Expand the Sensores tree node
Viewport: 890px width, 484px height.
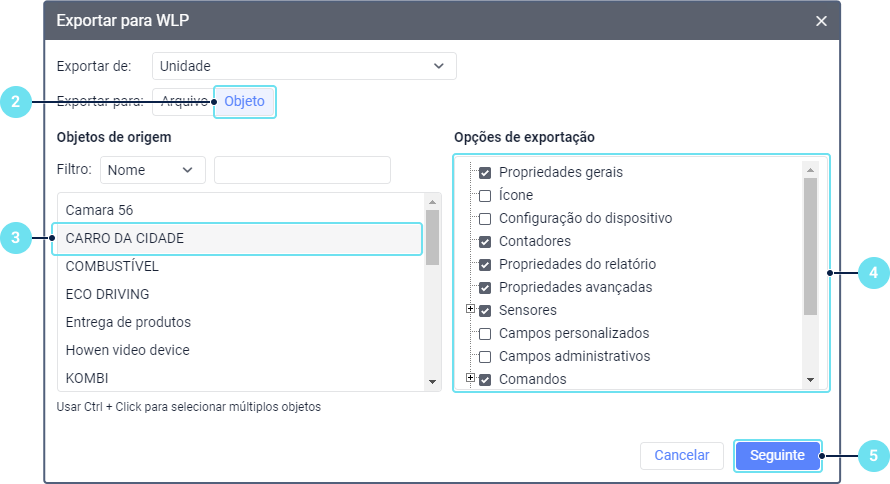click(470, 310)
